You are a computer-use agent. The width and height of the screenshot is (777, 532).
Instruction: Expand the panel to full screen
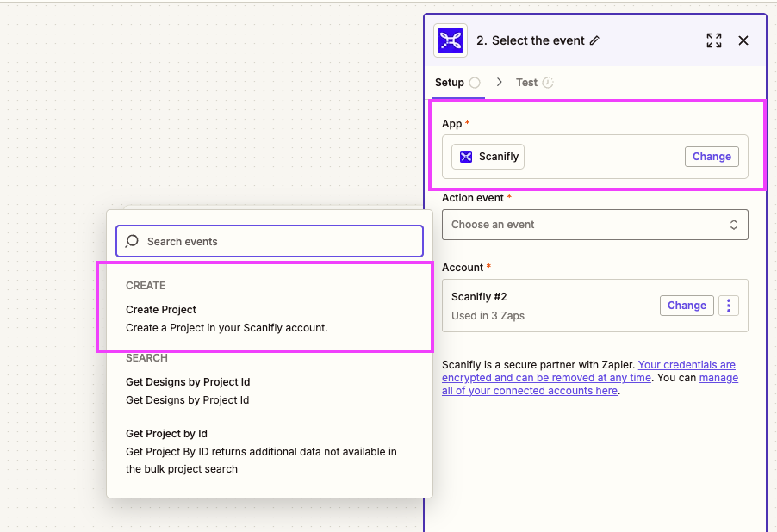click(714, 40)
